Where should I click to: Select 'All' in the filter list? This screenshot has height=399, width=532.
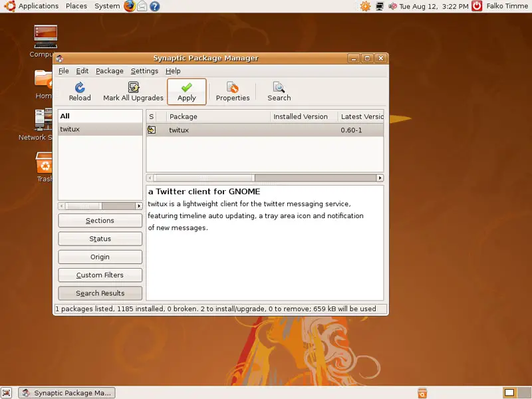point(100,116)
